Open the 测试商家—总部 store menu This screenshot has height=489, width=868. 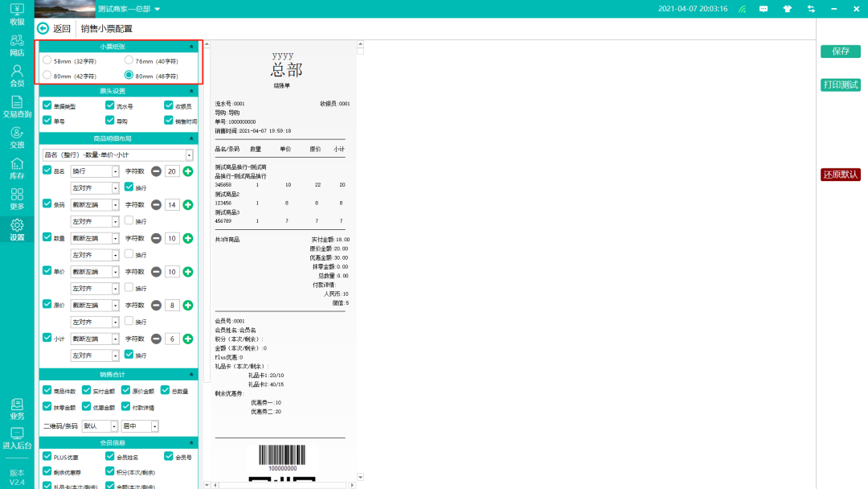tap(129, 9)
